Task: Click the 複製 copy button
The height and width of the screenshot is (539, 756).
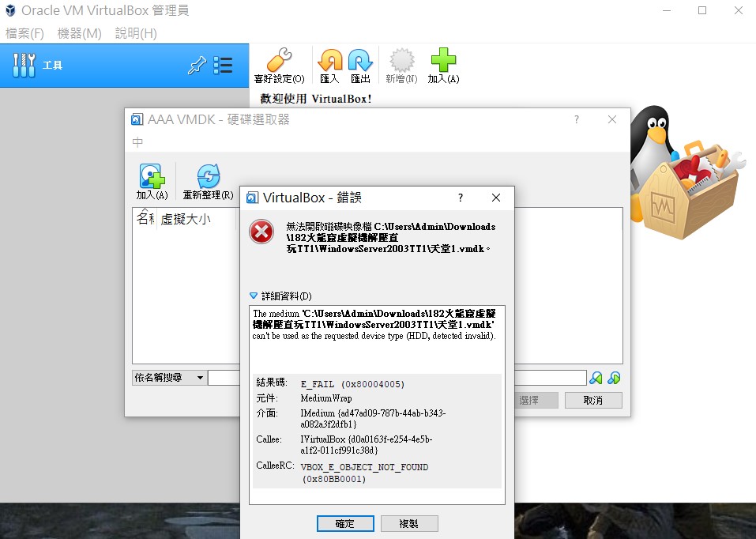Action: pos(409,523)
